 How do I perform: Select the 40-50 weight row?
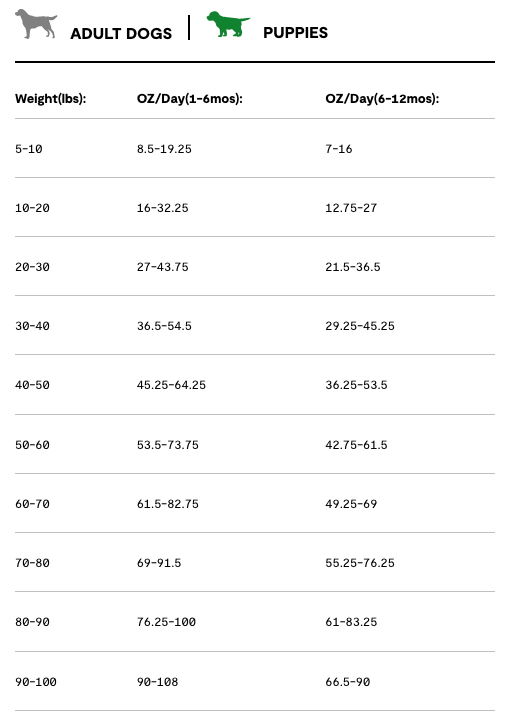255,385
